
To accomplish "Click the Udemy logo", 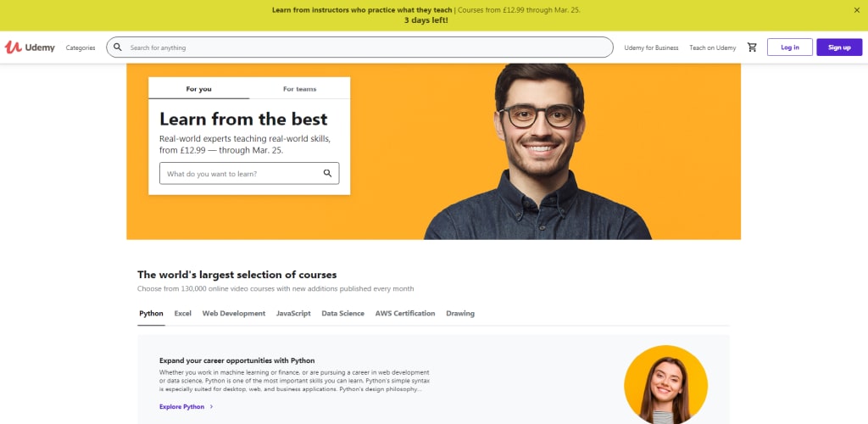I will pyautogui.click(x=30, y=47).
